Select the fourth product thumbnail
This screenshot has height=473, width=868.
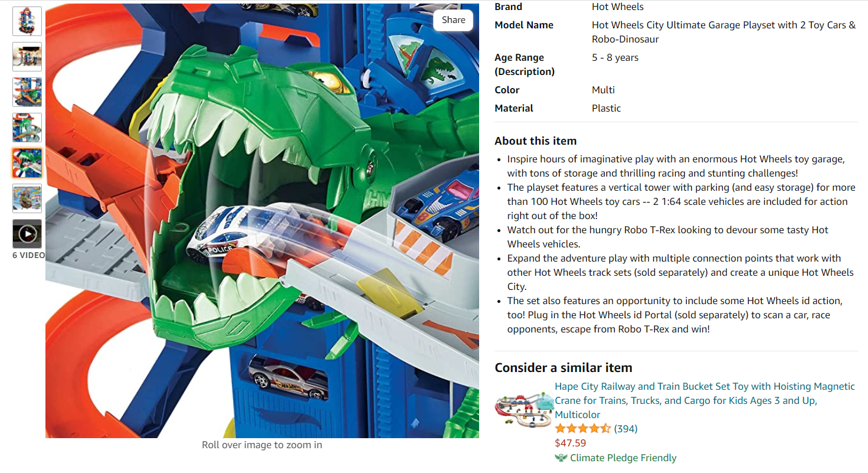pos(27,128)
